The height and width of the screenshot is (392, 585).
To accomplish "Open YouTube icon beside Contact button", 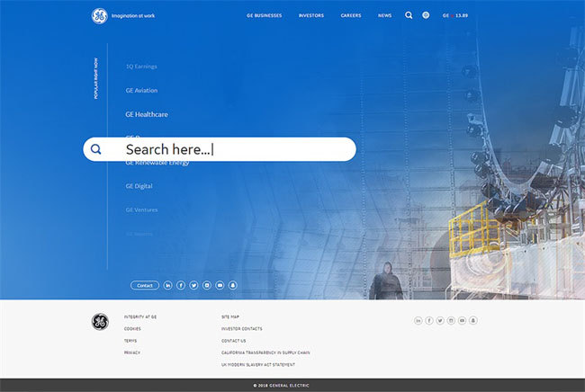I will click(x=220, y=285).
